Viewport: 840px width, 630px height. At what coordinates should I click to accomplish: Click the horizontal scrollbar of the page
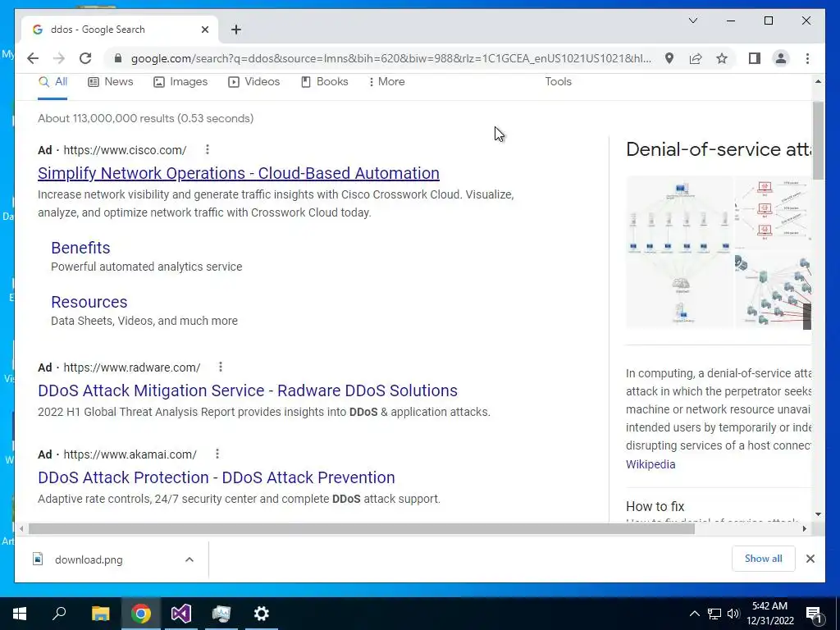[x=362, y=529]
